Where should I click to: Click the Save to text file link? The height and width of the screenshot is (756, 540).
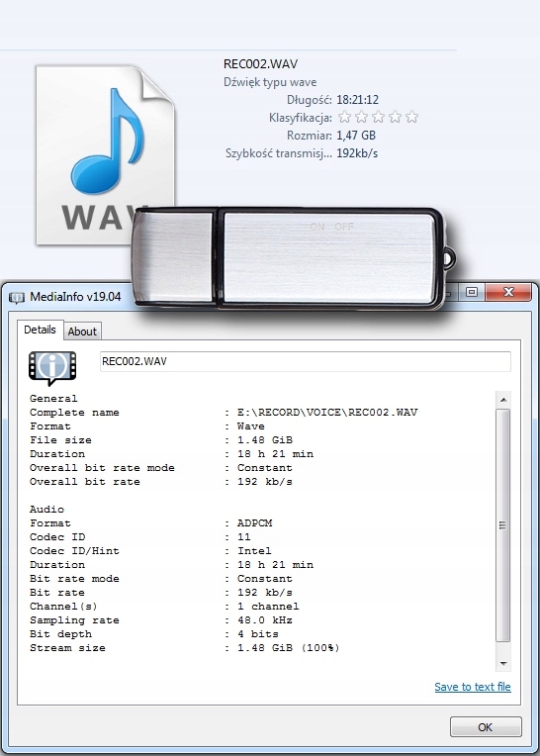pos(473,687)
